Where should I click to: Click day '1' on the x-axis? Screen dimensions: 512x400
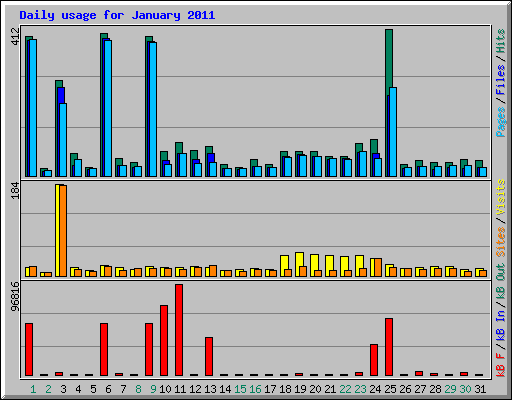[33, 389]
